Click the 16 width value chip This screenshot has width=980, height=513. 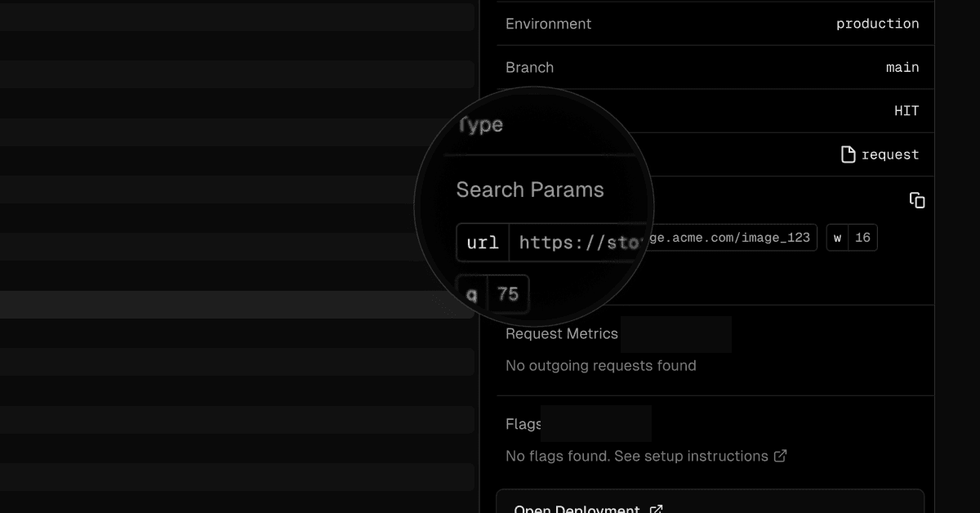point(862,238)
